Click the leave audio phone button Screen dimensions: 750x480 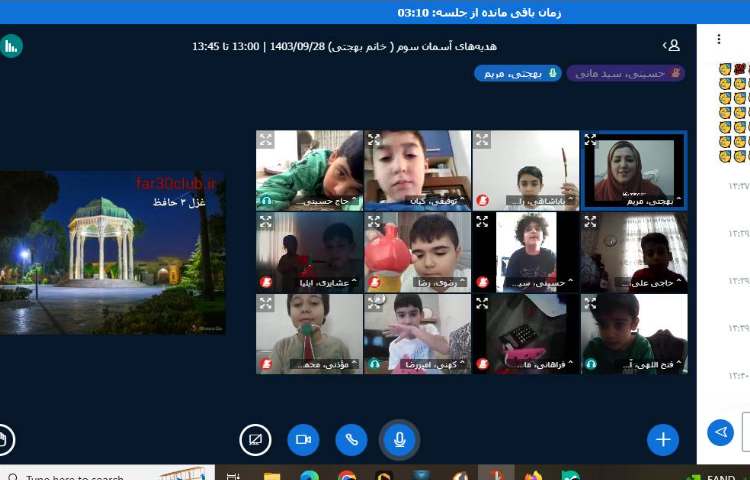[x=351, y=439]
